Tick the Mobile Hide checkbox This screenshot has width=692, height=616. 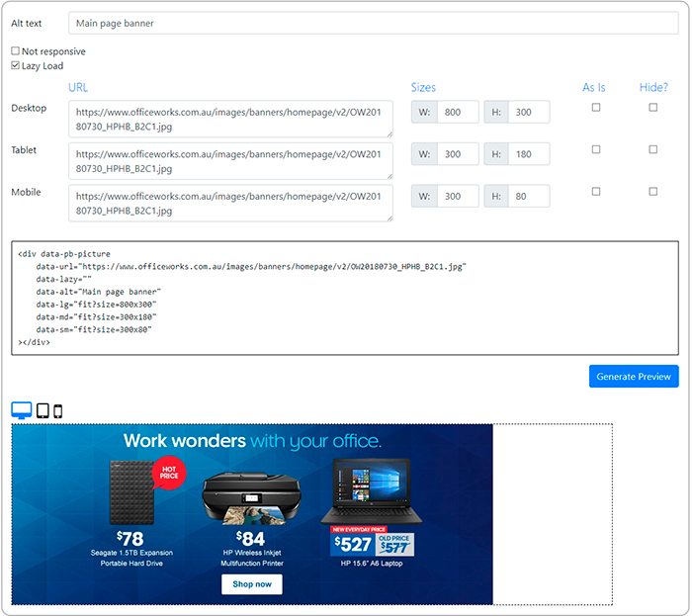(x=652, y=191)
